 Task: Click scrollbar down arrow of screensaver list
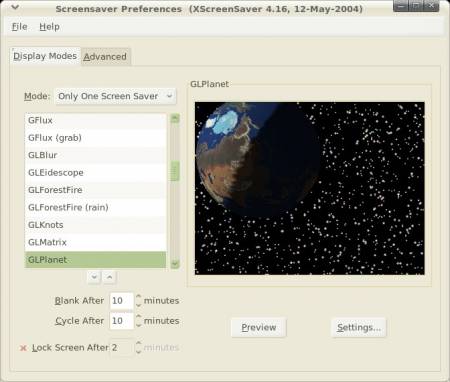175,264
